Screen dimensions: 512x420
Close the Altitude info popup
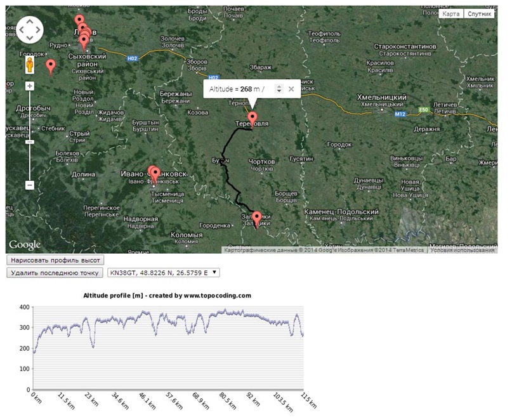coord(291,89)
